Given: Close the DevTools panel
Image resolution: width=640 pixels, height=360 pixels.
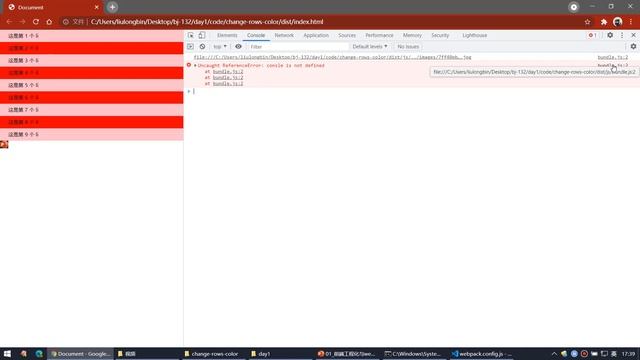Looking at the screenshot, I should 633,36.
